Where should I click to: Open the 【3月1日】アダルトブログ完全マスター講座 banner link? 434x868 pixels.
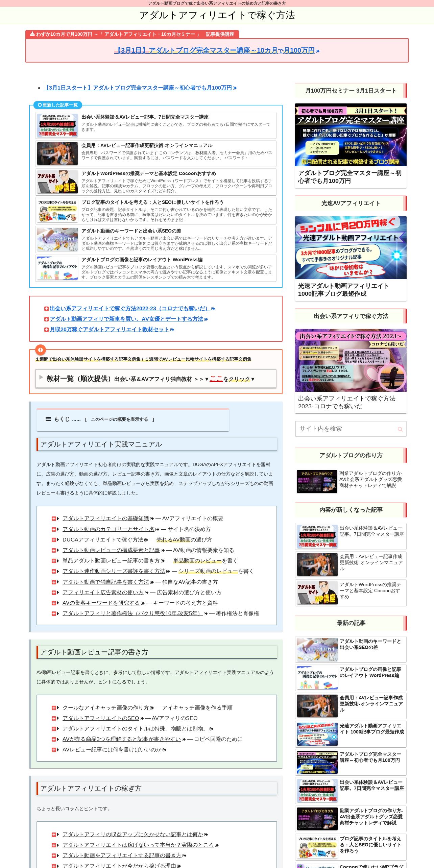[215, 50]
